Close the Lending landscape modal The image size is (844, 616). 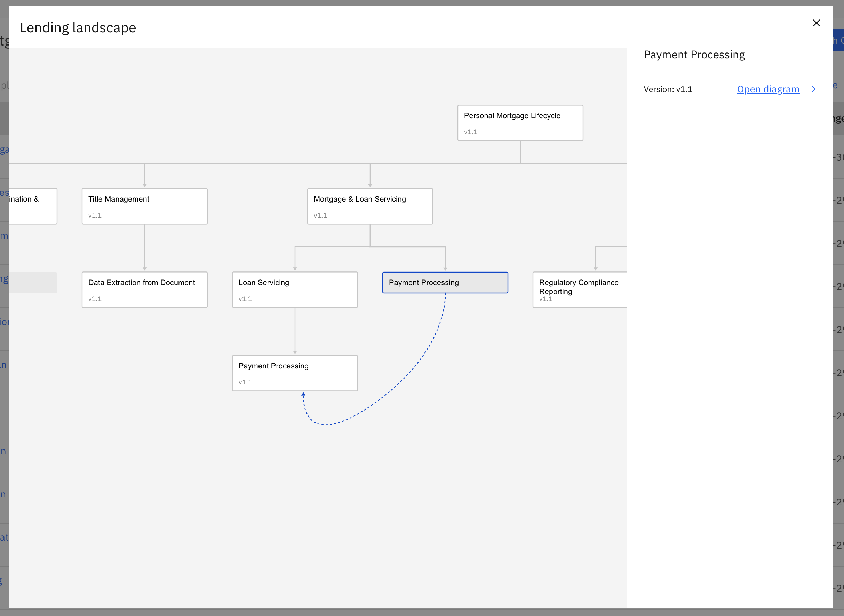tap(817, 23)
